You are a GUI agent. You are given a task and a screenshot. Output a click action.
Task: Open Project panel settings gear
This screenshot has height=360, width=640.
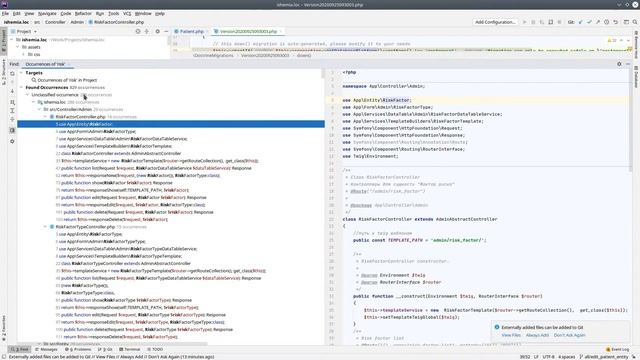pos(158,31)
